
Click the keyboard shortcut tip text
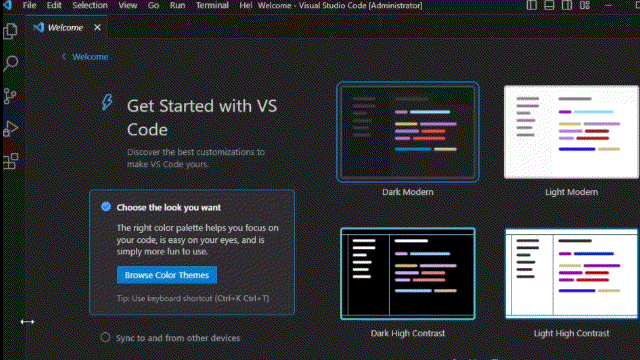[x=193, y=298]
